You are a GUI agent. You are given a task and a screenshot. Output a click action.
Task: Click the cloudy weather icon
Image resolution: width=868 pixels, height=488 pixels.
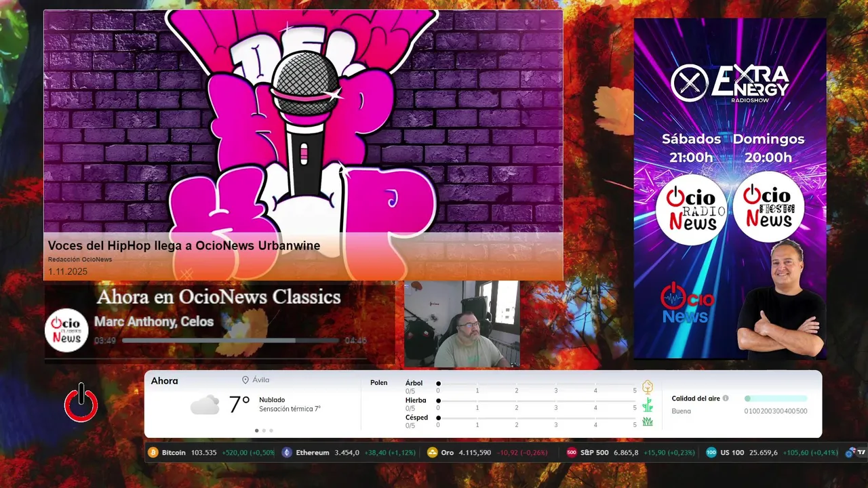[x=205, y=405]
